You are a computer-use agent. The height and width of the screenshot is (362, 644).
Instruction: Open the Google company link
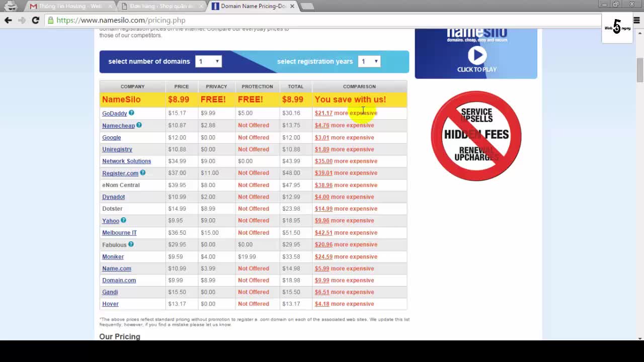pos(111,137)
